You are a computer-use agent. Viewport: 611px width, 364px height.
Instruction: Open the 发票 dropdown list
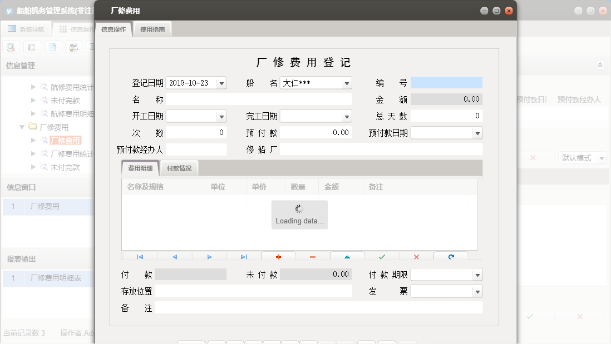point(477,292)
